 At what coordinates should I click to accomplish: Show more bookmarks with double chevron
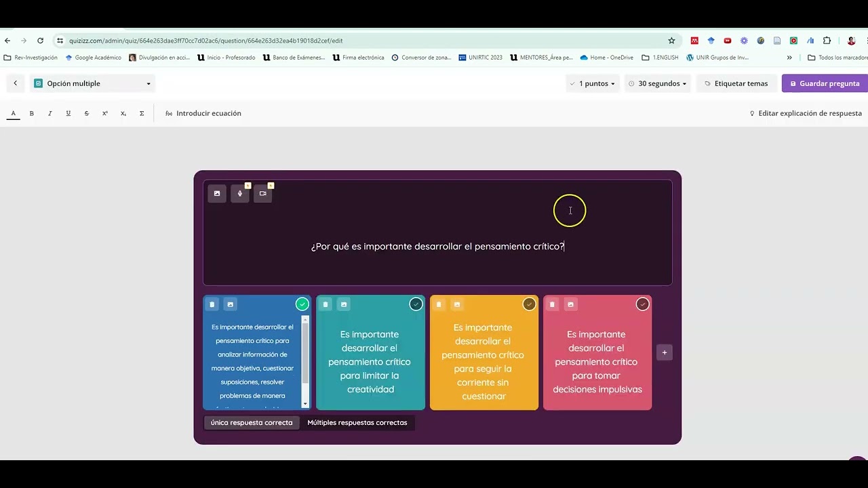[x=789, y=58]
